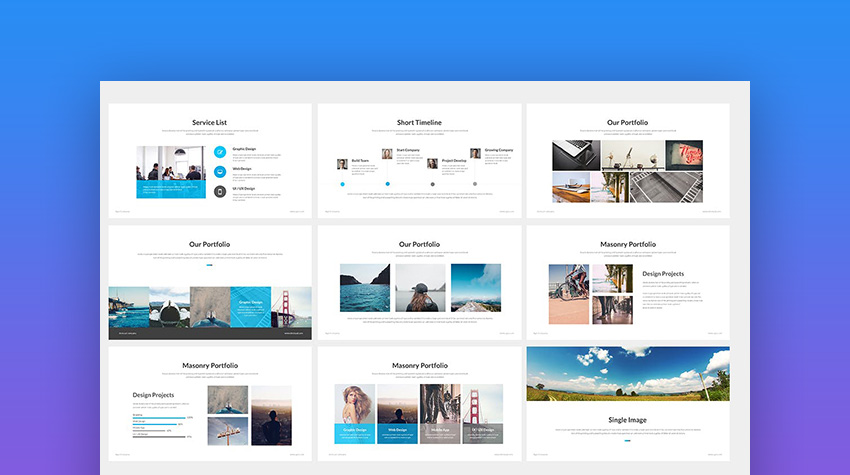Open the walking legs photo beside Design Projects
The height and width of the screenshot is (475, 850).
coord(612,310)
